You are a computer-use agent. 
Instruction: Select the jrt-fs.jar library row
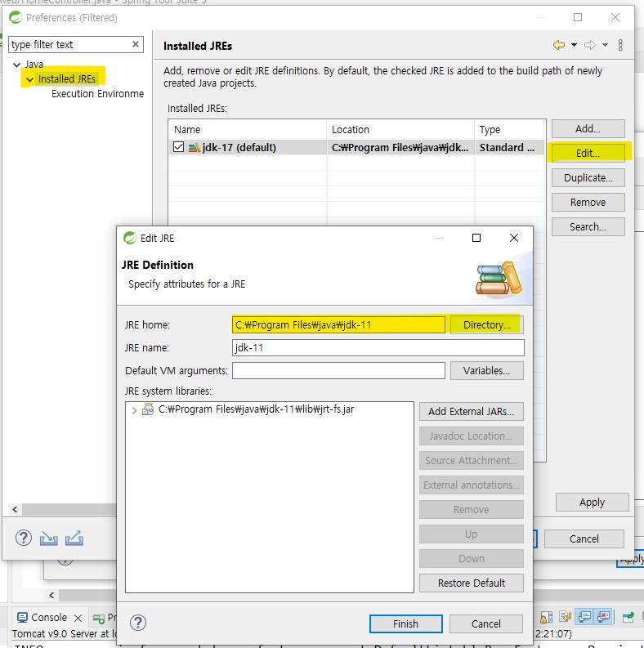click(x=256, y=409)
